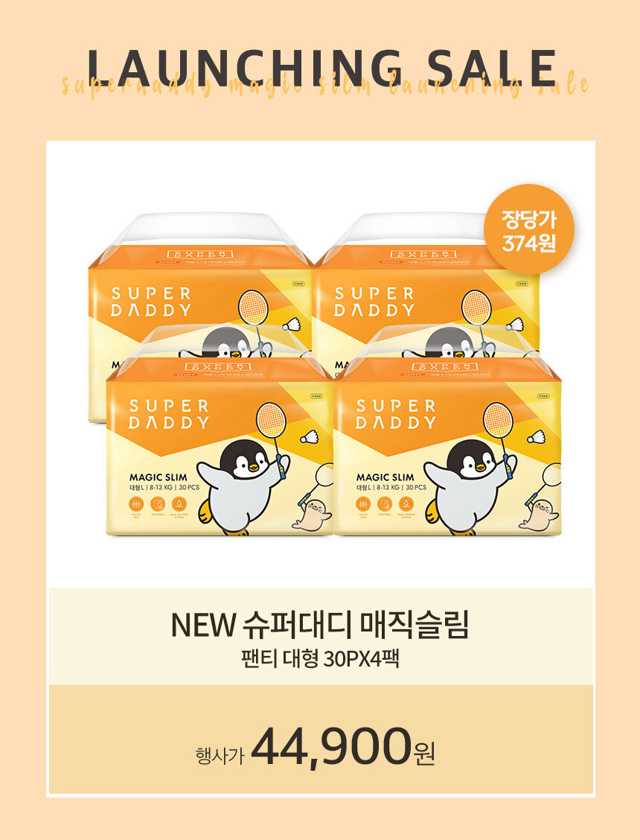Image resolution: width=640 pixels, height=840 pixels.
Task: Click the NEW 슈퍼대디 매직슬림 product title
Action: [x=320, y=625]
